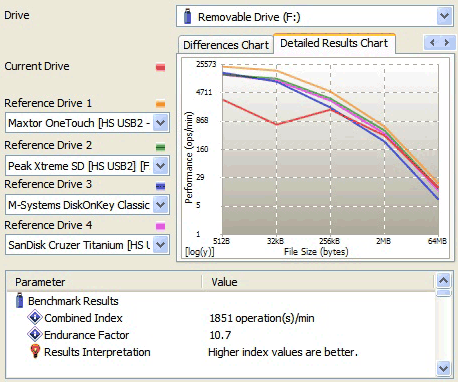Select the Results Interpretation row

point(221,352)
